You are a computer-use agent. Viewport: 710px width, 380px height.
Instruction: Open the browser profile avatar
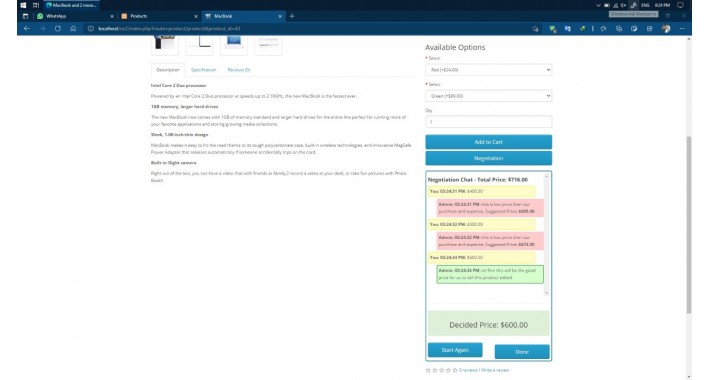666,29
